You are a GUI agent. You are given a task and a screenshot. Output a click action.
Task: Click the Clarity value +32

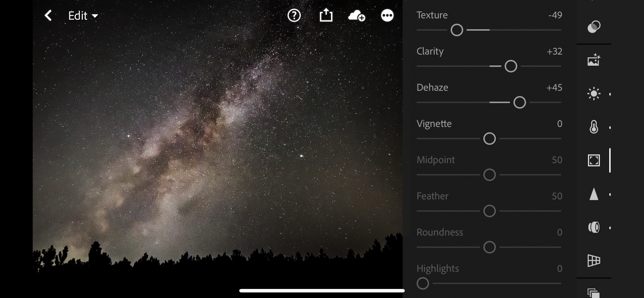[x=554, y=51]
